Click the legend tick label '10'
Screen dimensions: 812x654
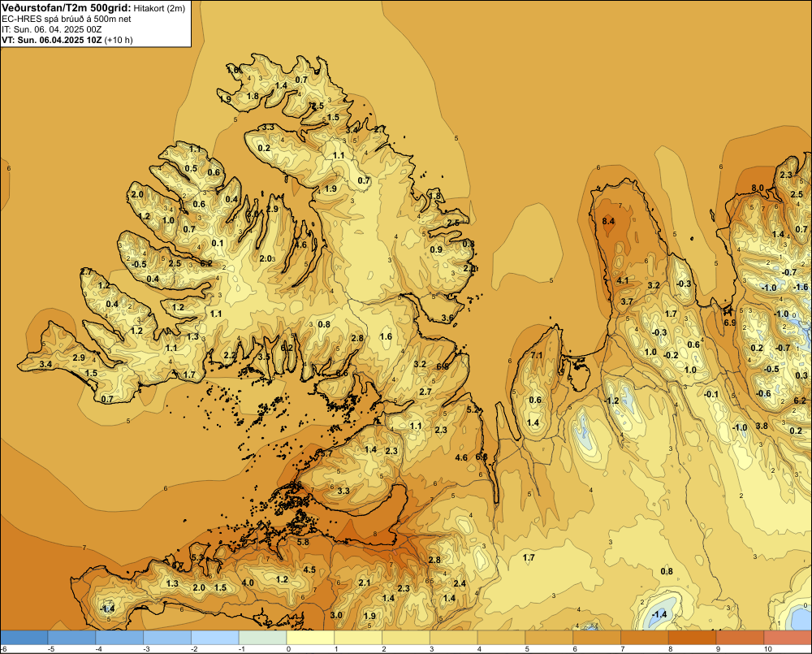[767, 649]
